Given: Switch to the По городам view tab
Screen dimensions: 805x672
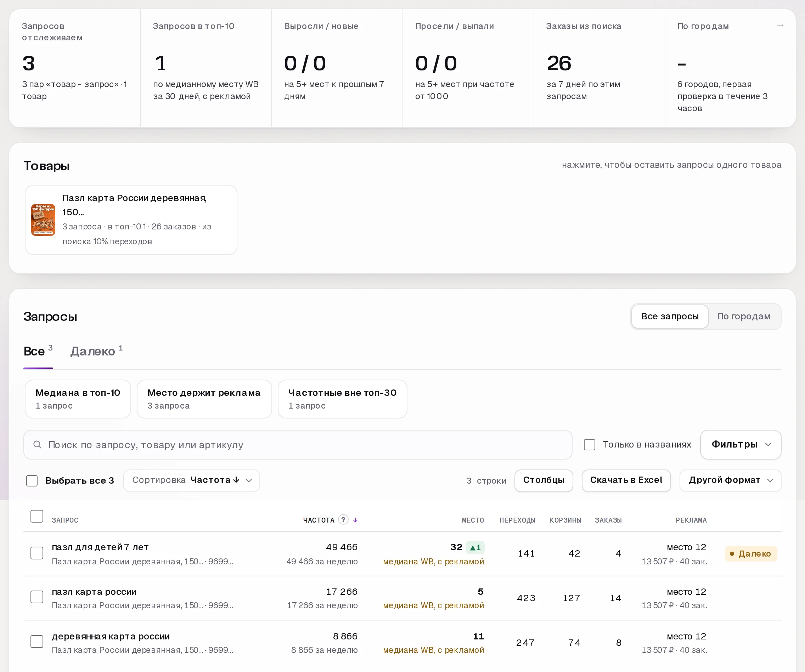Looking at the screenshot, I should click(743, 317).
